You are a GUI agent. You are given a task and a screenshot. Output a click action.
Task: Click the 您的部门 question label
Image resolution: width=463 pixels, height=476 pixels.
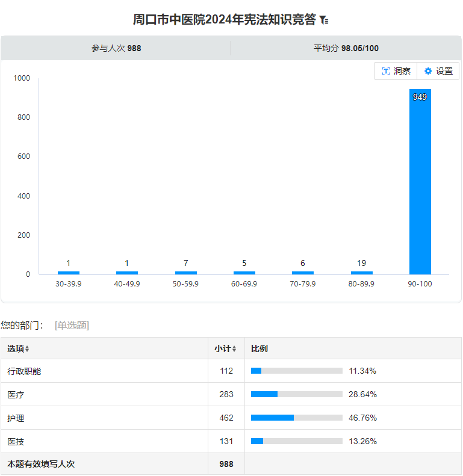pyautogui.click(x=22, y=325)
